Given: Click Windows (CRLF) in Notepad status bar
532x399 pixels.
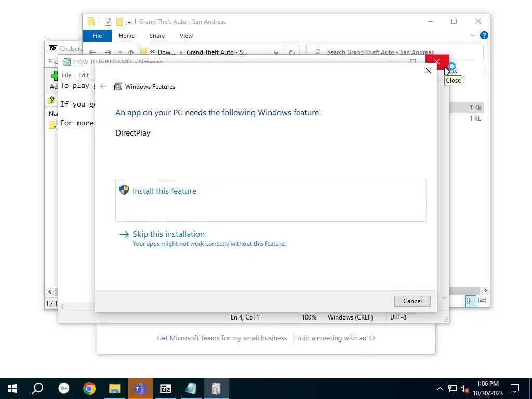Looking at the screenshot, I should click(350, 317).
